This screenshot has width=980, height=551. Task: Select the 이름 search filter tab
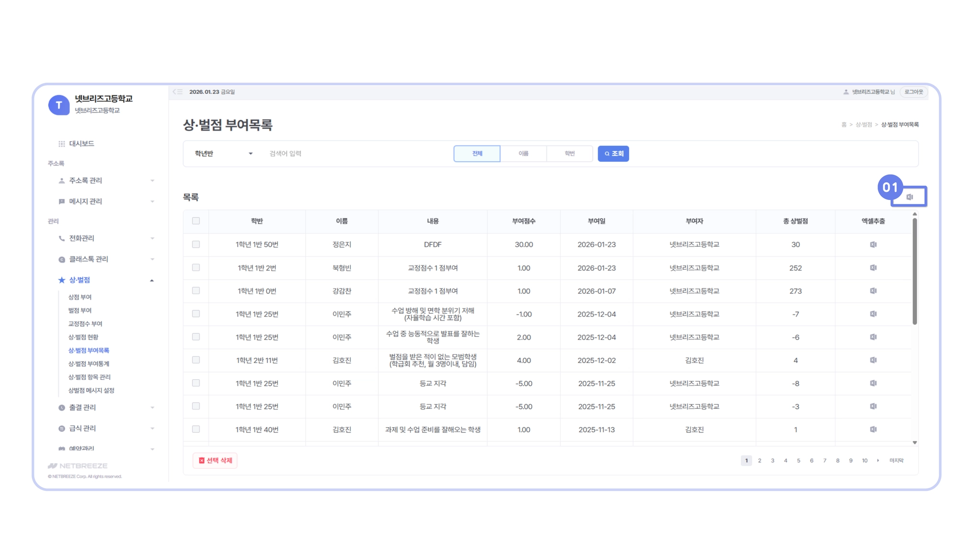[523, 154]
